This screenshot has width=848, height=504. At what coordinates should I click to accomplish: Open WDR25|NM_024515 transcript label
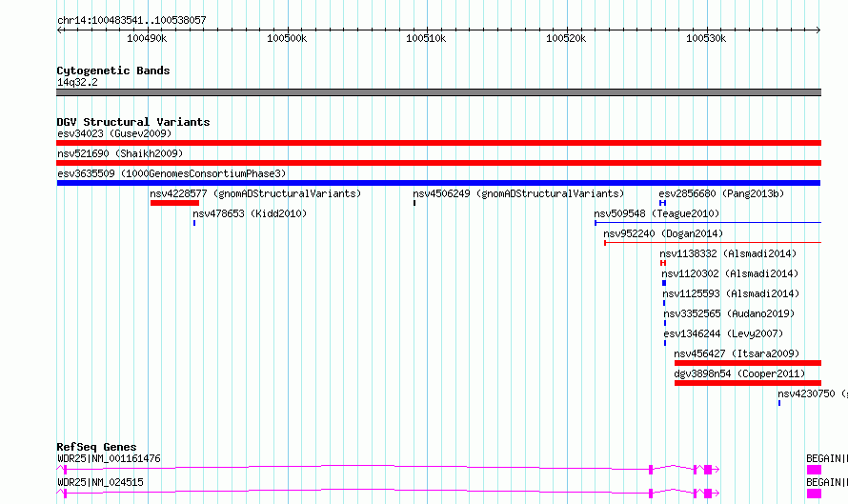[100, 482]
